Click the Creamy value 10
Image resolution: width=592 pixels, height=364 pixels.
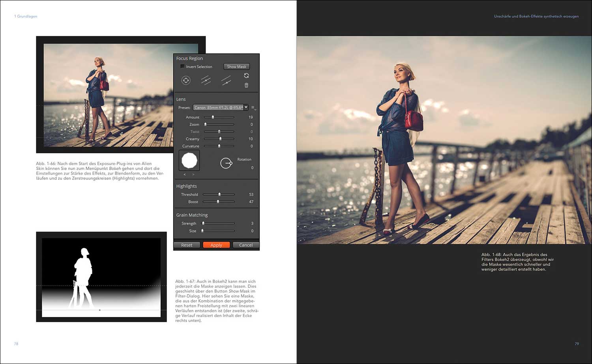pyautogui.click(x=251, y=139)
